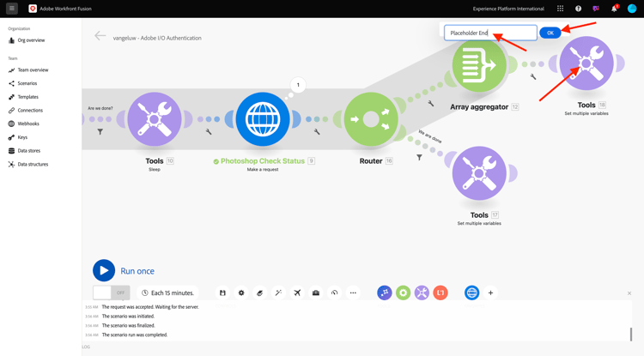
Task: Click 'Experience Platform International' org name
Action: point(508,9)
